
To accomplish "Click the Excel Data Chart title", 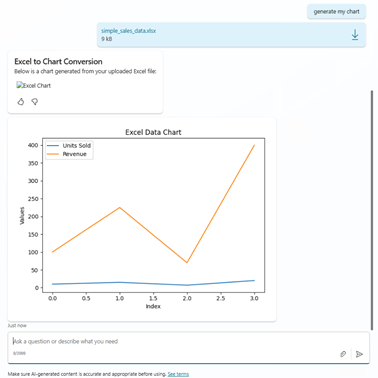I will (153, 132).
